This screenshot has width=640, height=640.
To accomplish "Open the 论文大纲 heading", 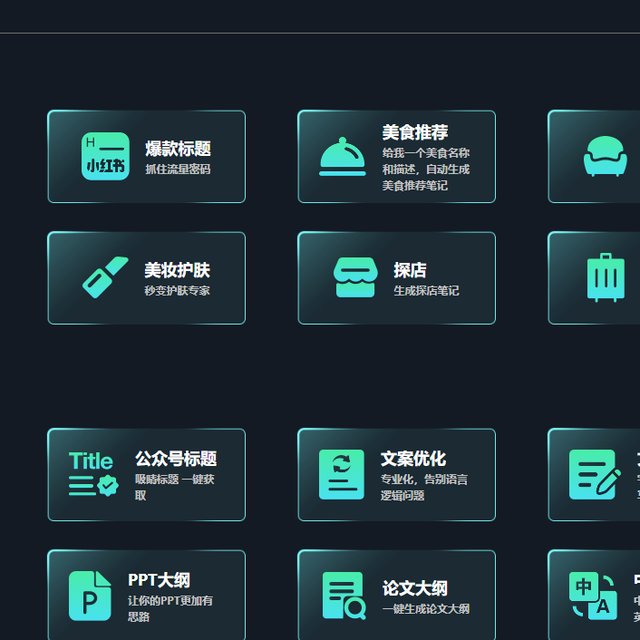I will (415, 588).
